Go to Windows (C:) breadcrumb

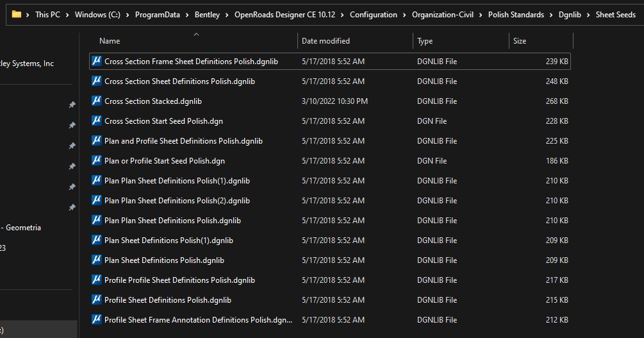click(97, 14)
